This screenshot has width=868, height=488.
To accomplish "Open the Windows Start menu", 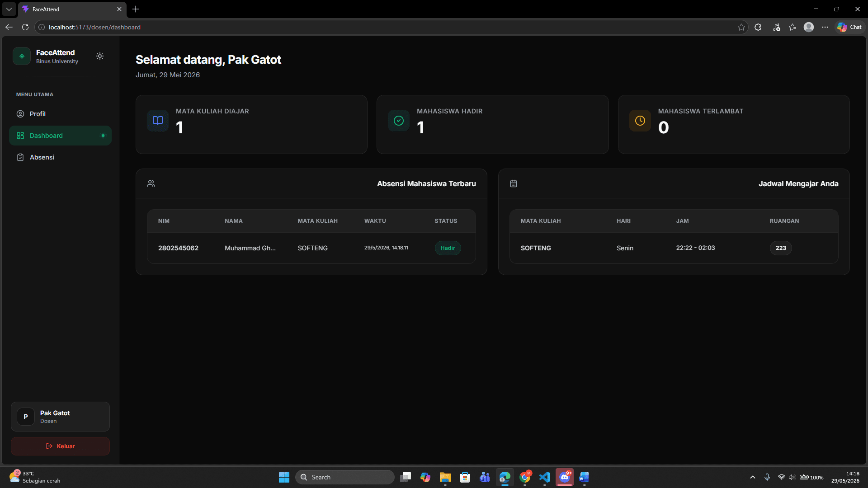I will pos(284,477).
